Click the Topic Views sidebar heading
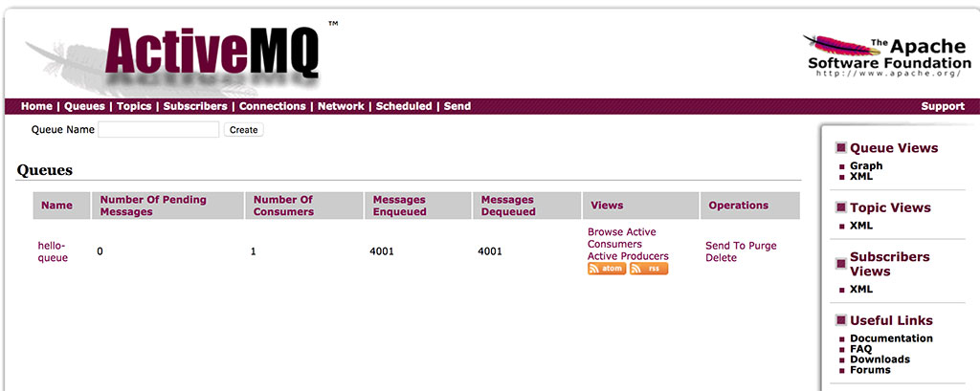 (890, 207)
